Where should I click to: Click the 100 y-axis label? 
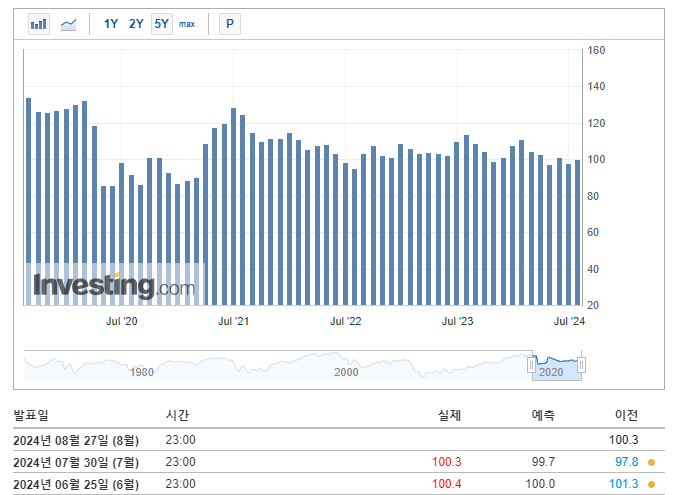[596, 159]
